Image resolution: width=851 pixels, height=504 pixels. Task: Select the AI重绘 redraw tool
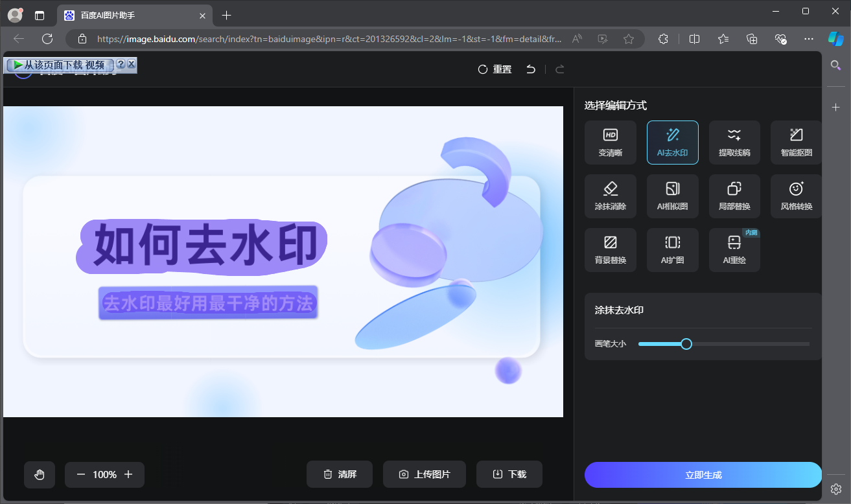tap(733, 249)
